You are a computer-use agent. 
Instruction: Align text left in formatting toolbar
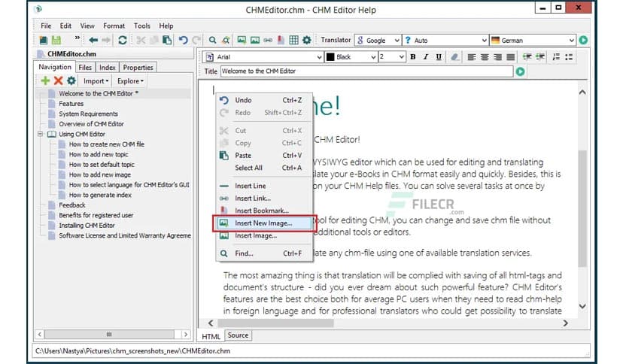tap(472, 57)
